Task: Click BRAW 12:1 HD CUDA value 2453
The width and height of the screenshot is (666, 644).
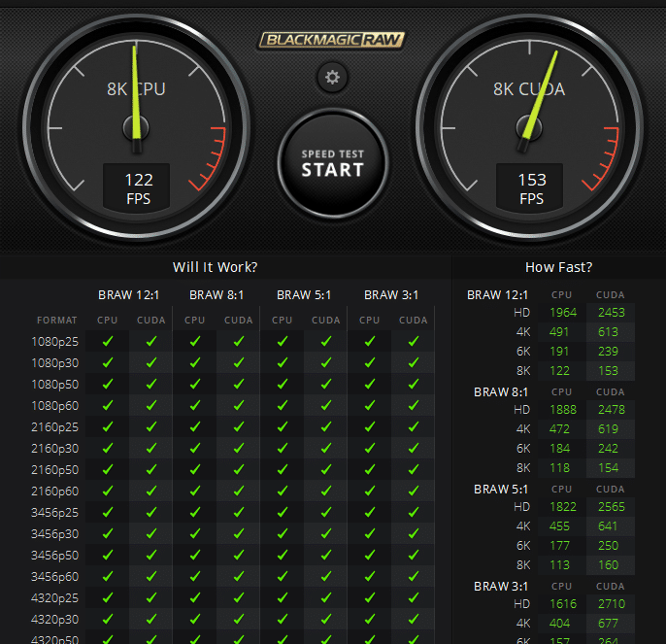Action: 612,313
